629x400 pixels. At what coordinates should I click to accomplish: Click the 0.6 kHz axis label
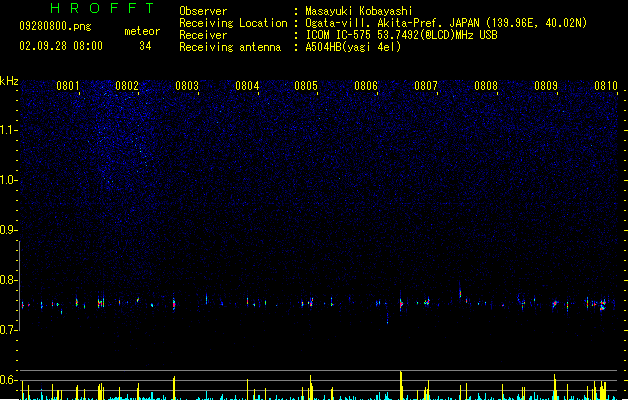pyautogui.click(x=9, y=380)
